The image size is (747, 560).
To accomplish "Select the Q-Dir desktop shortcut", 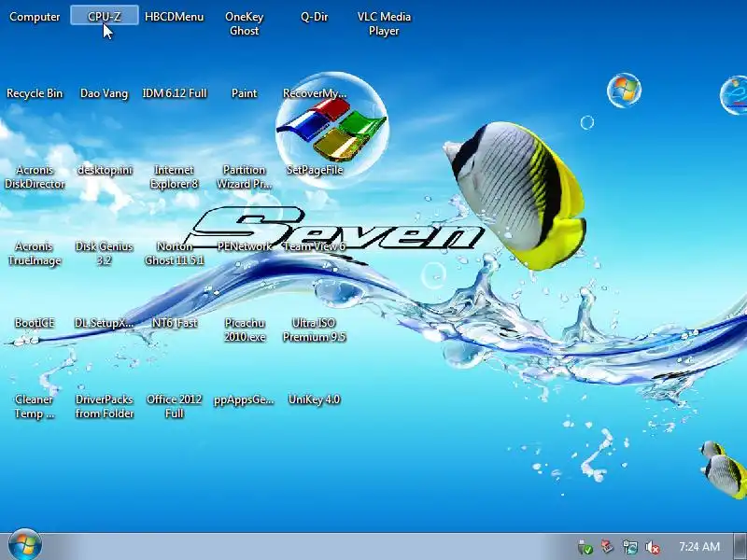I will 315,17.
